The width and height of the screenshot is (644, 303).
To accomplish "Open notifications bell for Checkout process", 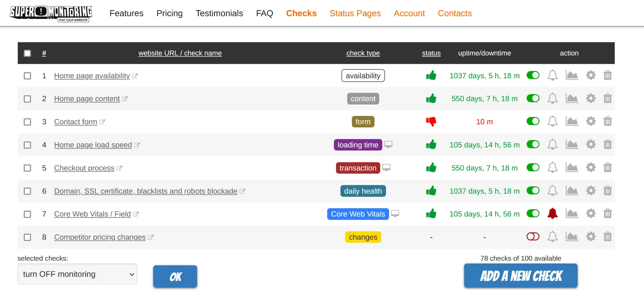I will pos(552,168).
